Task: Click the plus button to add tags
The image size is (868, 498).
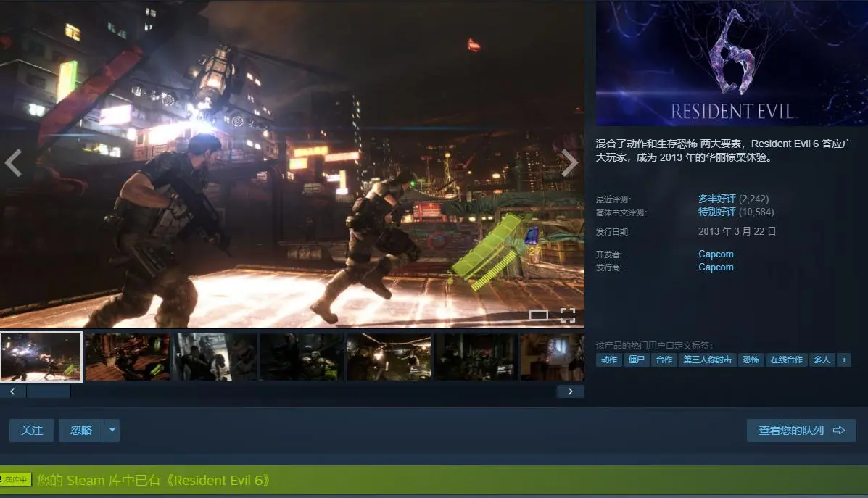Action: click(x=843, y=360)
